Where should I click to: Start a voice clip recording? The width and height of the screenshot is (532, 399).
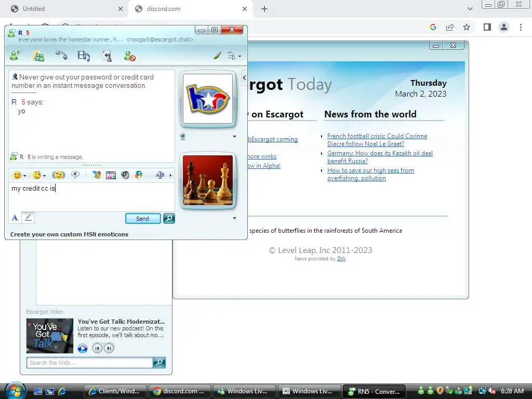[75, 175]
